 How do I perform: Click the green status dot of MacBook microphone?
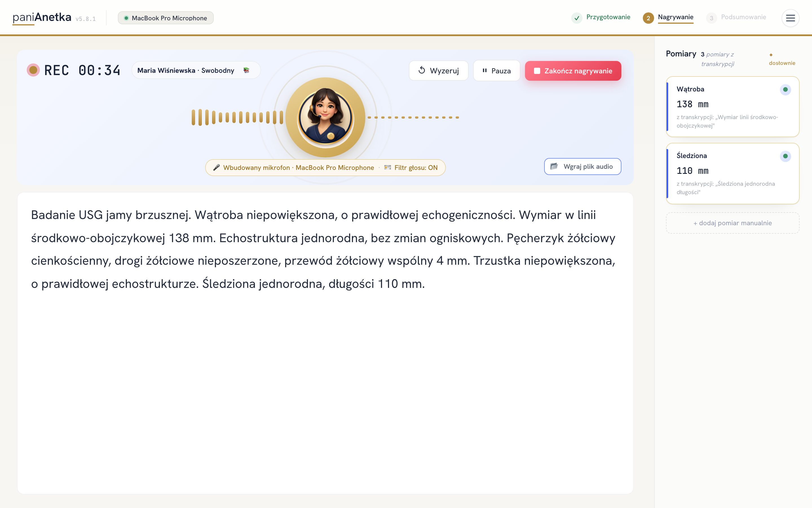pos(126,18)
